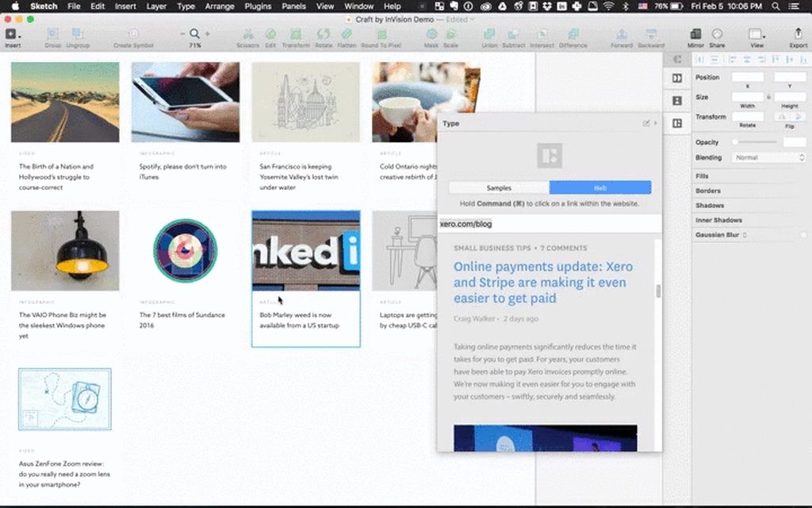Click the 7 COMMENTS link
Viewport: 812px width, 508px height.
coord(564,248)
